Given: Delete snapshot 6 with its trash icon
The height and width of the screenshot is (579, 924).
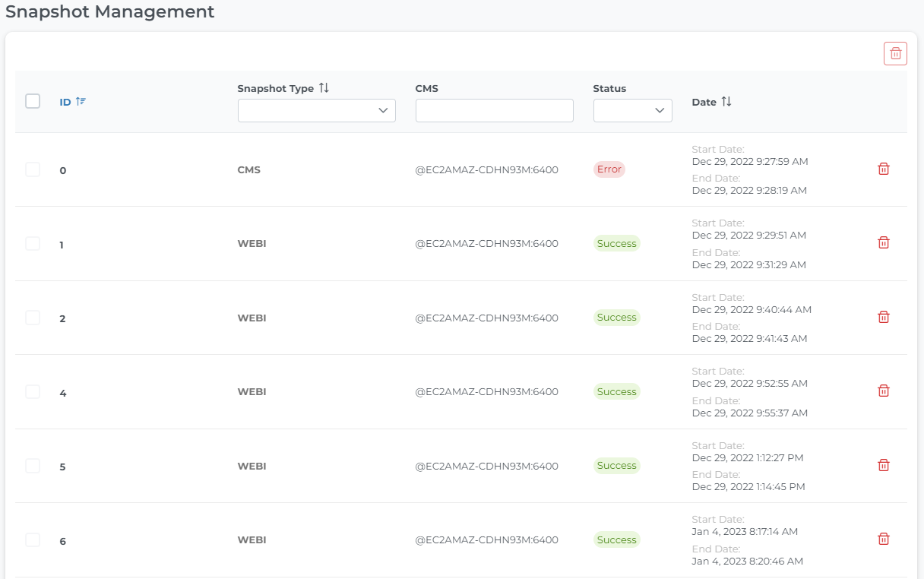Looking at the screenshot, I should [x=884, y=538].
